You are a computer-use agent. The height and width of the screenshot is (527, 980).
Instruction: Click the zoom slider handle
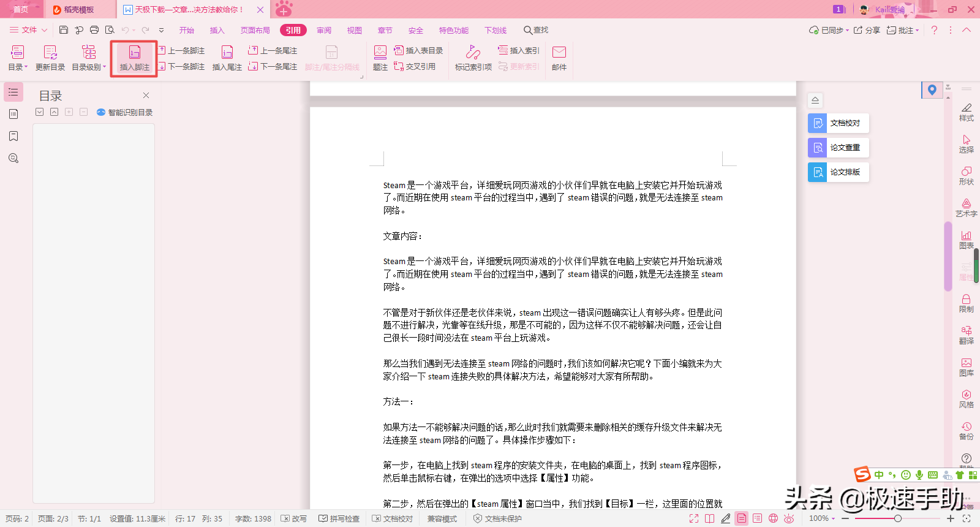pos(898,518)
